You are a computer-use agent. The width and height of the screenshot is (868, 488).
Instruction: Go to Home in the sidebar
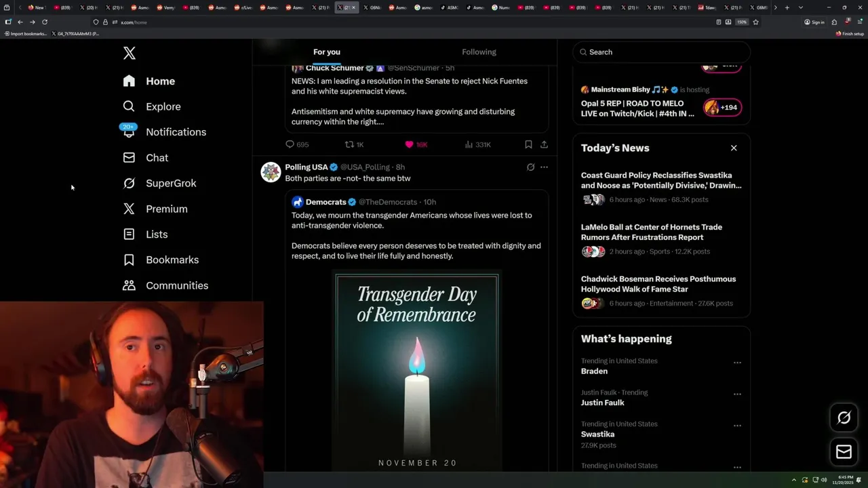[149, 81]
